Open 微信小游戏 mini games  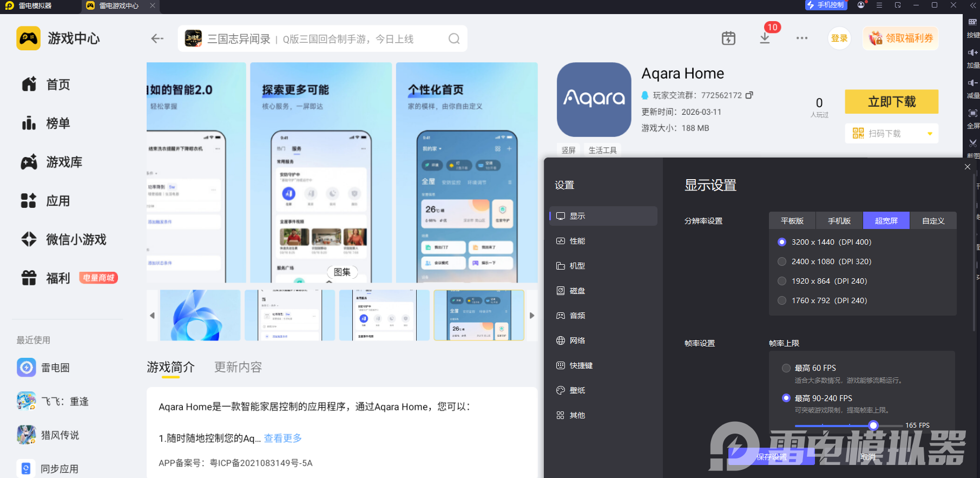(64, 239)
